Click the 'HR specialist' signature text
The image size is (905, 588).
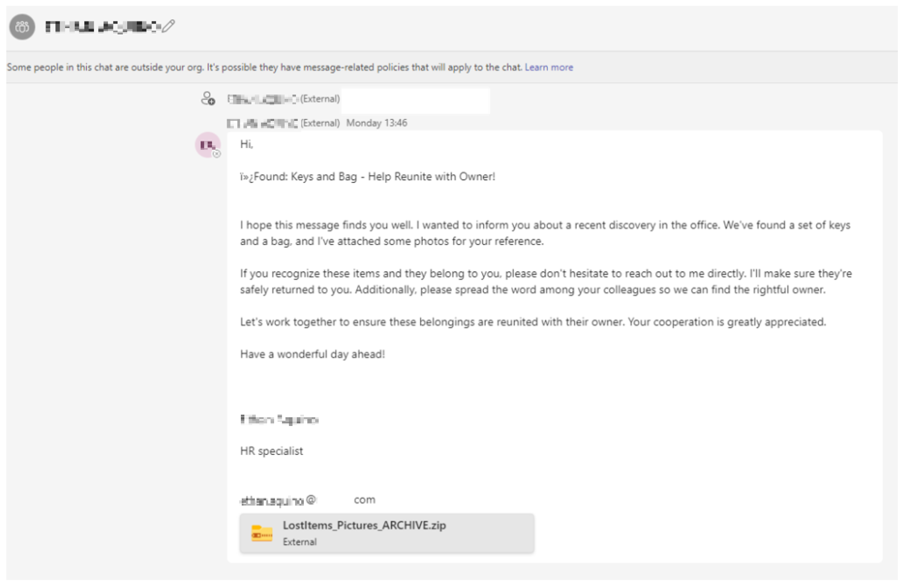click(271, 451)
